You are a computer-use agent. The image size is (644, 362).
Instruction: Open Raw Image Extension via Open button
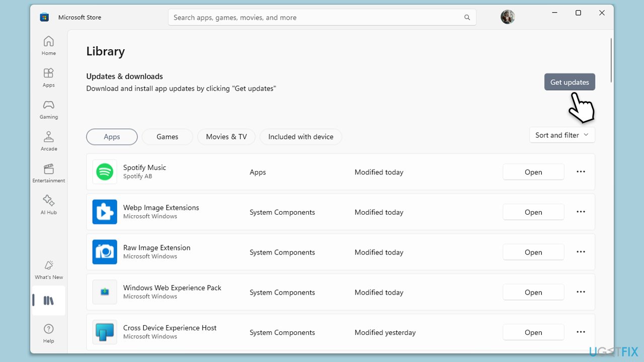pyautogui.click(x=533, y=252)
